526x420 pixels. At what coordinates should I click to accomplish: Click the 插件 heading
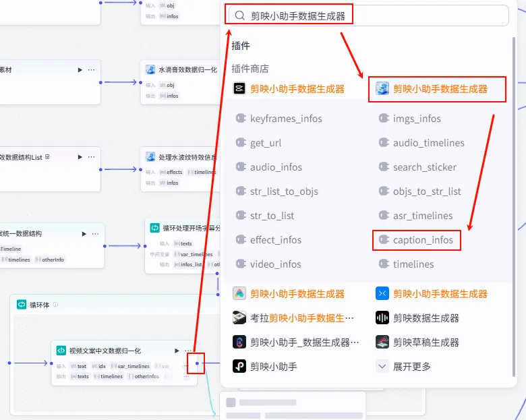[x=241, y=46]
